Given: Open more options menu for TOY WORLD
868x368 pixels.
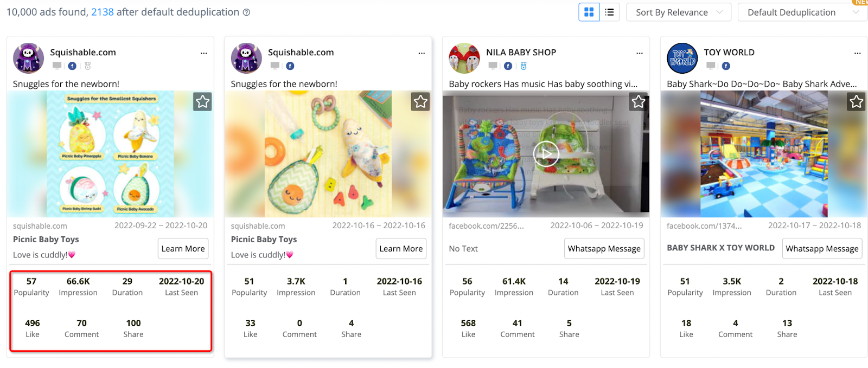Looking at the screenshot, I should pos(857,53).
